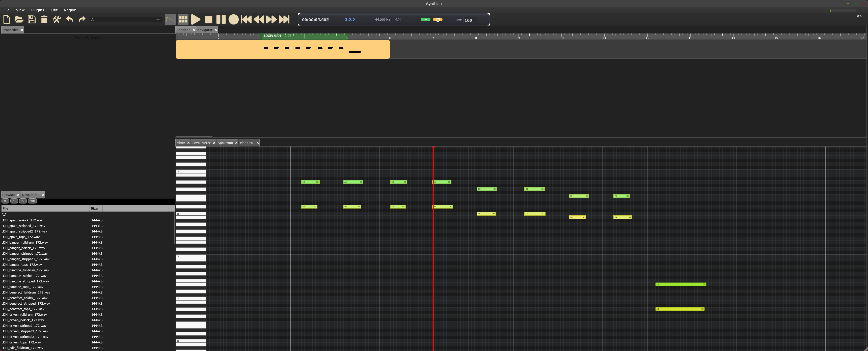Close the Browser tab
The width and height of the screenshot is (868, 351).
tap(18, 195)
